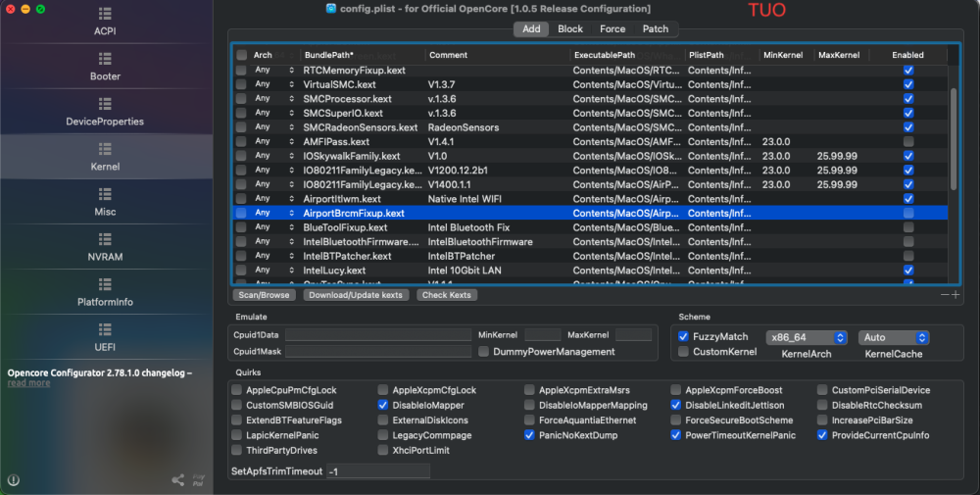Image resolution: width=980 pixels, height=495 pixels.
Task: Click the Check Kexts button
Action: click(x=446, y=295)
